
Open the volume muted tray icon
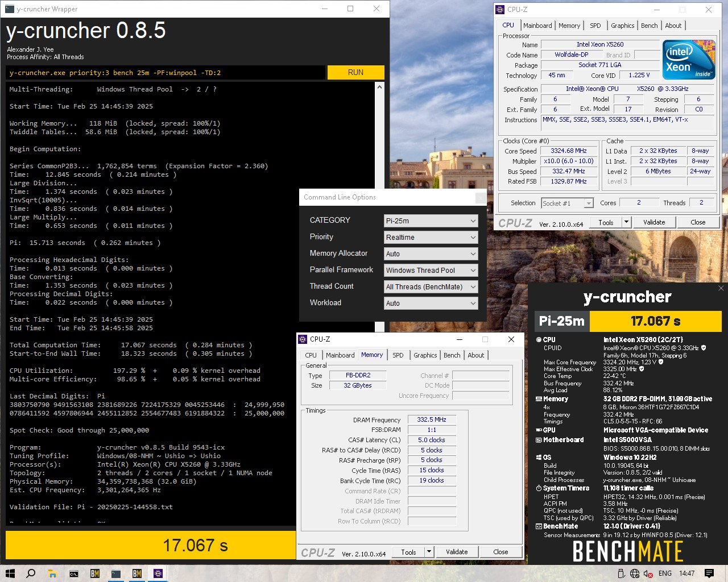click(x=648, y=573)
